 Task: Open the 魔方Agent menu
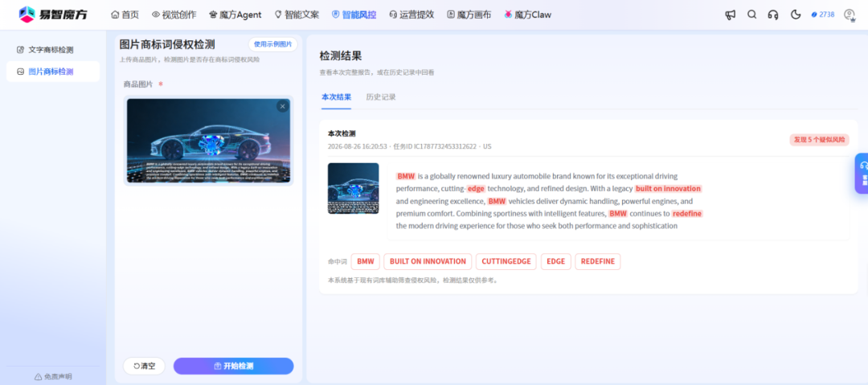(235, 15)
